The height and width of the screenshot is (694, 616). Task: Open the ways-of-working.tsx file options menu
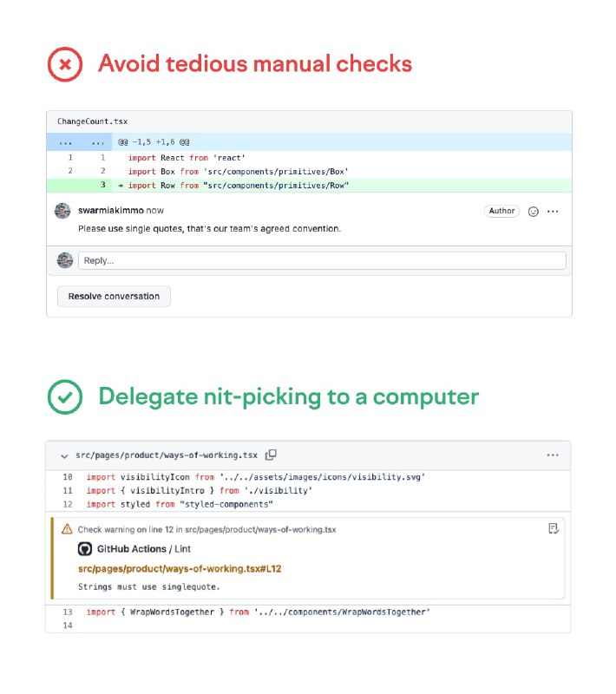[x=553, y=455]
